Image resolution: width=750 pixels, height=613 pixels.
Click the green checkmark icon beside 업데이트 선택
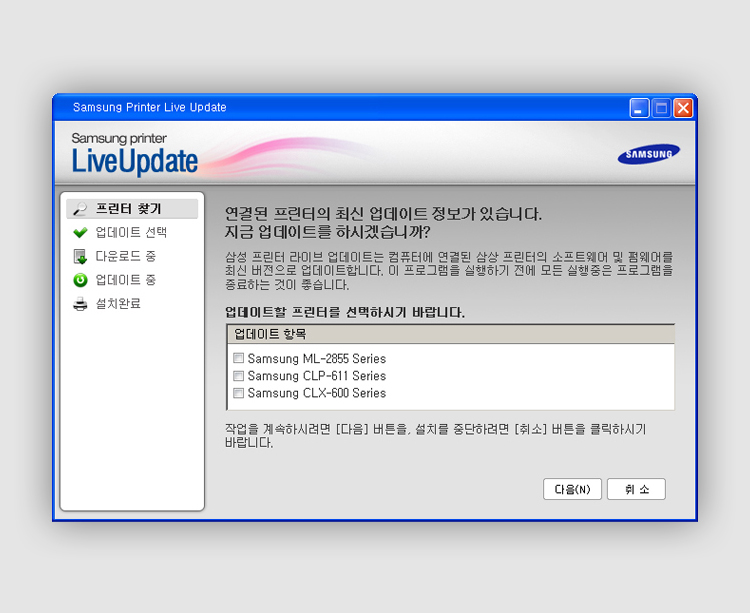tap(80, 232)
